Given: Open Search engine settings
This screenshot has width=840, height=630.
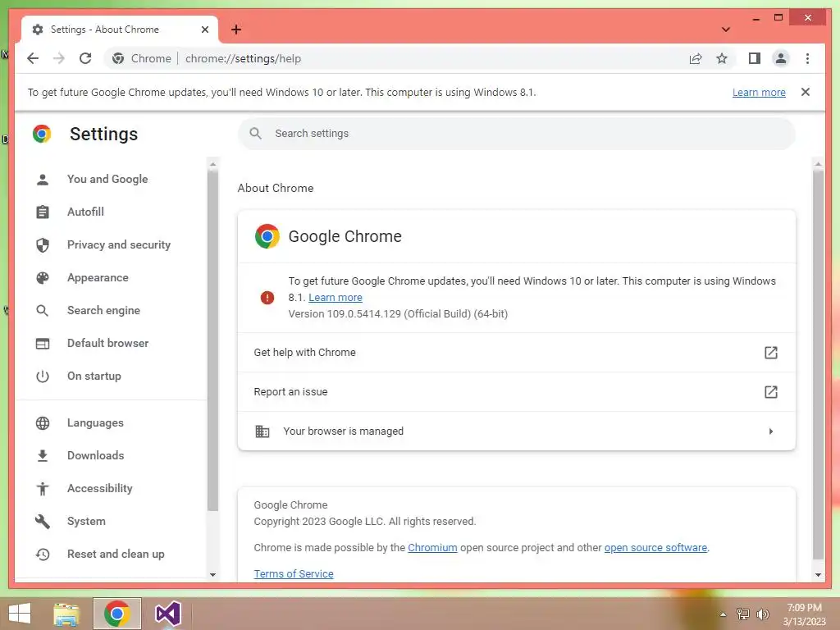Looking at the screenshot, I should click(x=103, y=310).
